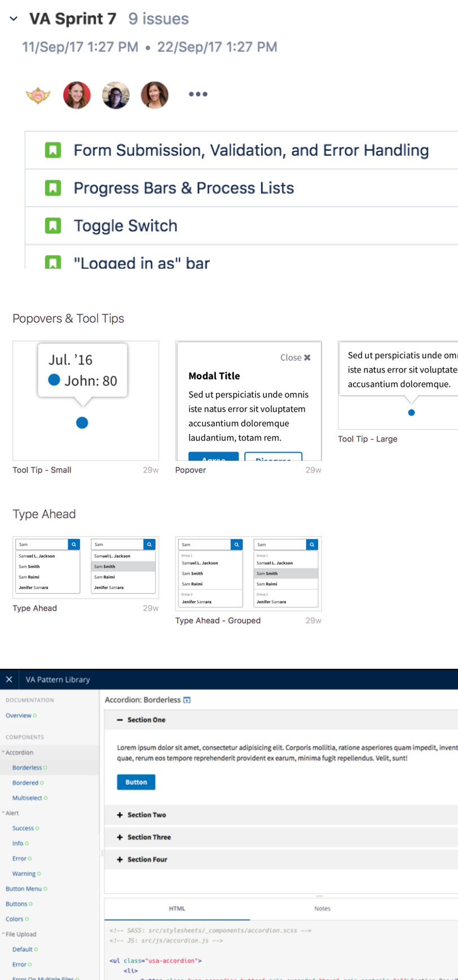Collapse Section One of the accordion
Viewport: 458px width, 980px height.
[146, 720]
